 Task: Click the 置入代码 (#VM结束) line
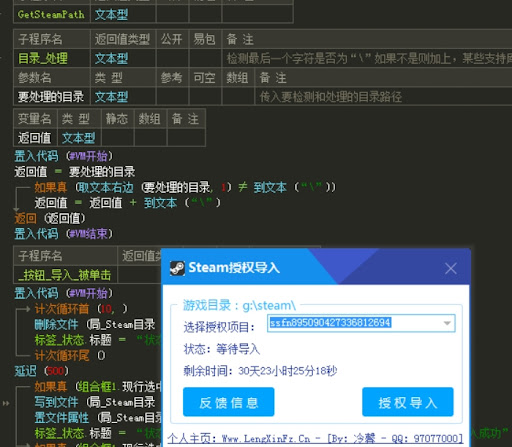point(63,234)
